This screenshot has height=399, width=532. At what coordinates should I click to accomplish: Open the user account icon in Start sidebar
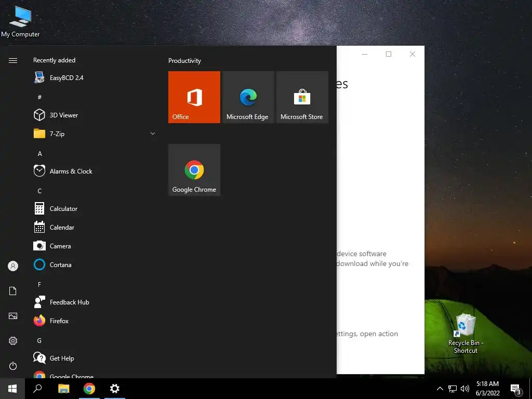click(x=13, y=266)
